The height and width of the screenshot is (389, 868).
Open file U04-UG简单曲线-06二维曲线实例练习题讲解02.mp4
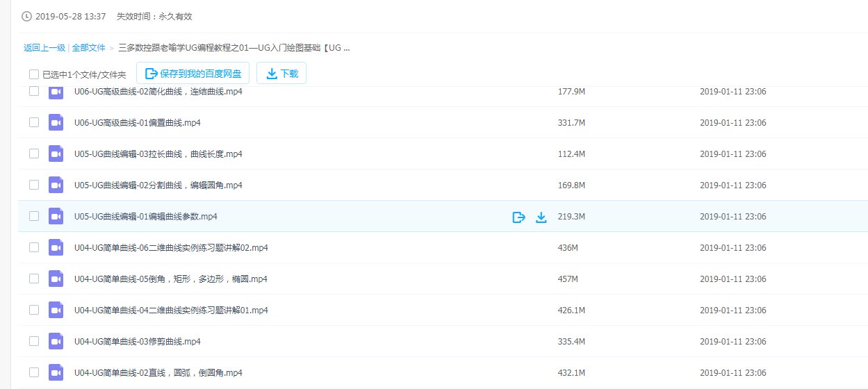[171, 247]
